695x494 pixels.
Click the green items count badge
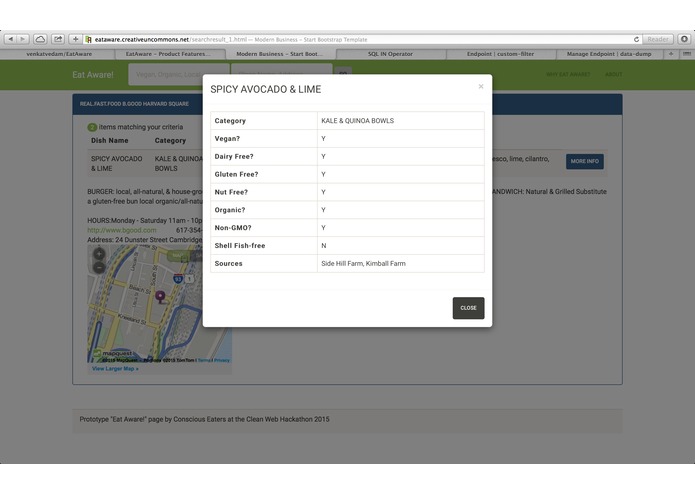[x=92, y=127]
